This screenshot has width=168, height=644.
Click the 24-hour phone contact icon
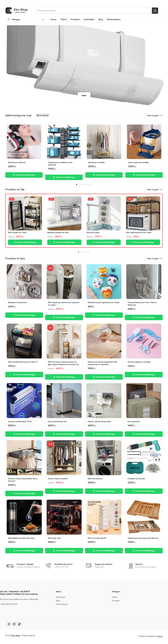(x=48, y=566)
